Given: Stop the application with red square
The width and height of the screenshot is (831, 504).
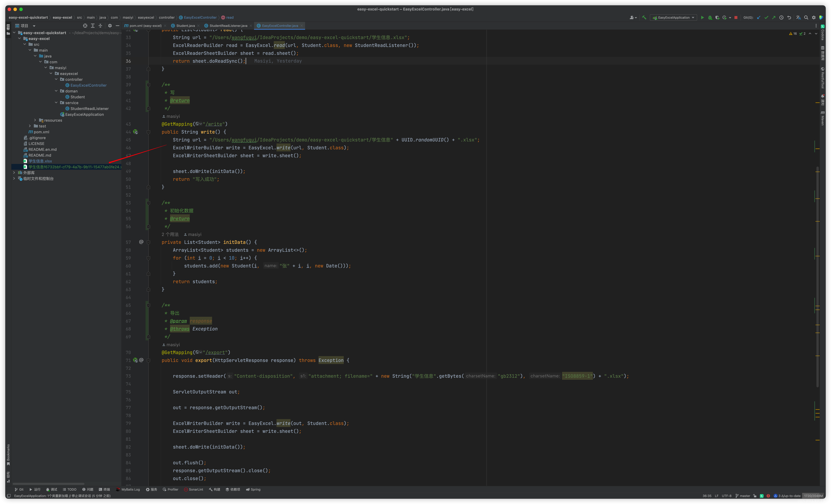Looking at the screenshot, I should pyautogui.click(x=736, y=17).
